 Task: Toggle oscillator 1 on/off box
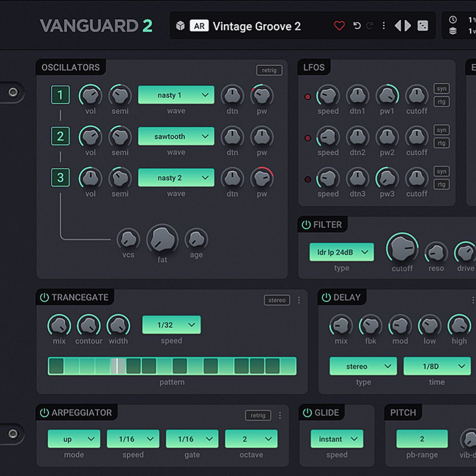tap(60, 95)
